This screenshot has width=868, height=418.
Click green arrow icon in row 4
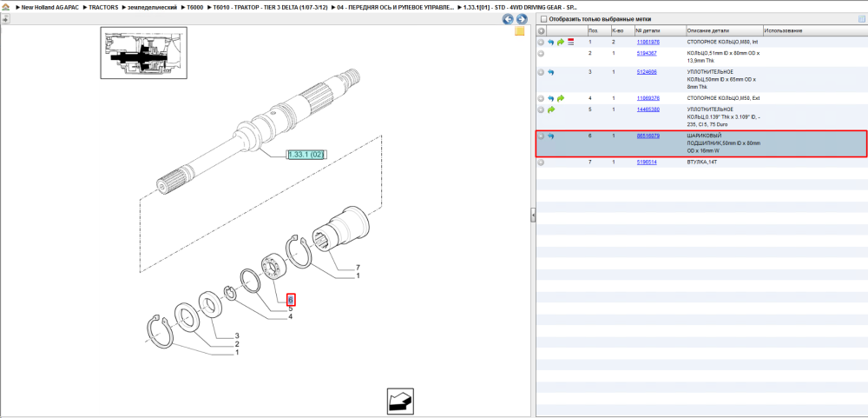[x=561, y=98]
